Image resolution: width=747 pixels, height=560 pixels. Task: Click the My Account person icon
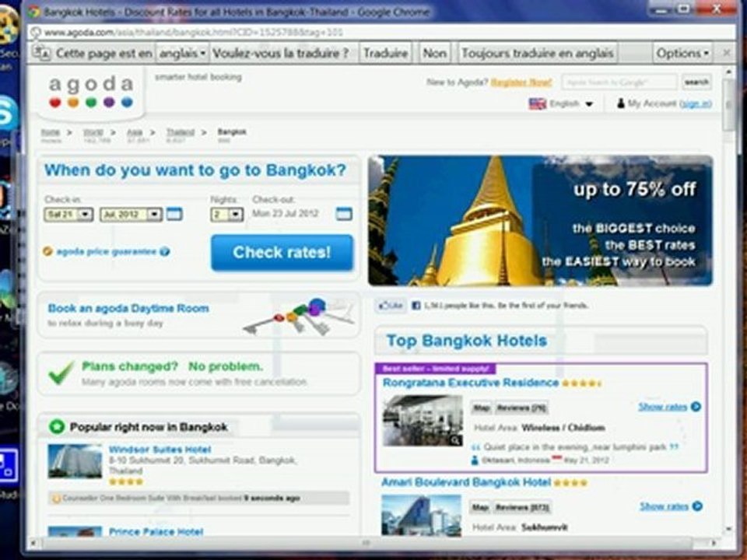click(621, 103)
